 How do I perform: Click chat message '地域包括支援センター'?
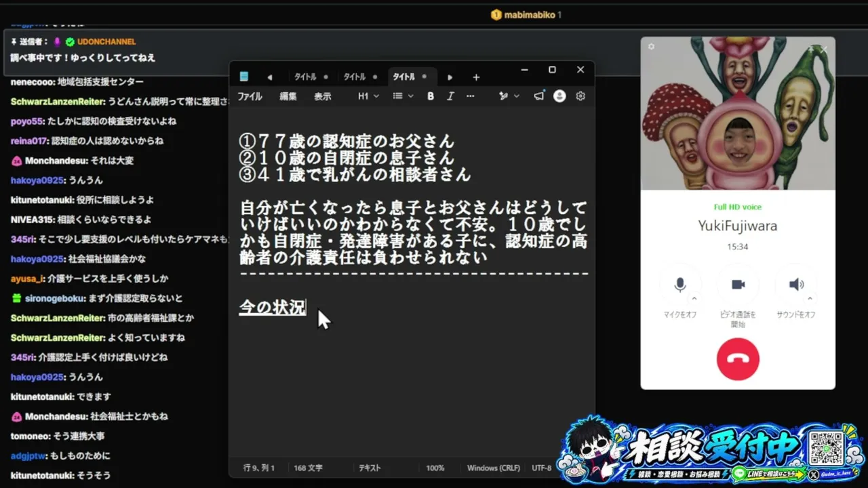coord(100,82)
